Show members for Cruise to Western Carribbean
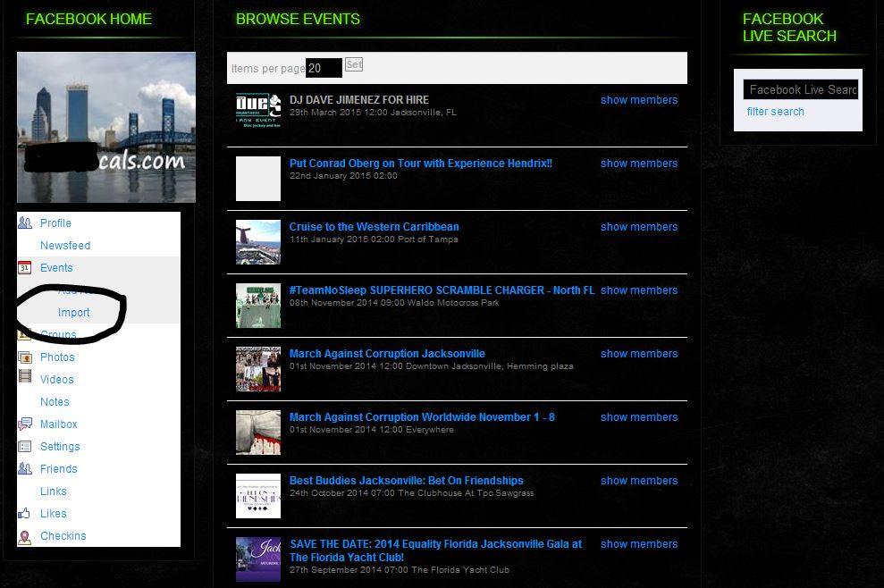The image size is (884, 588). [x=638, y=227]
